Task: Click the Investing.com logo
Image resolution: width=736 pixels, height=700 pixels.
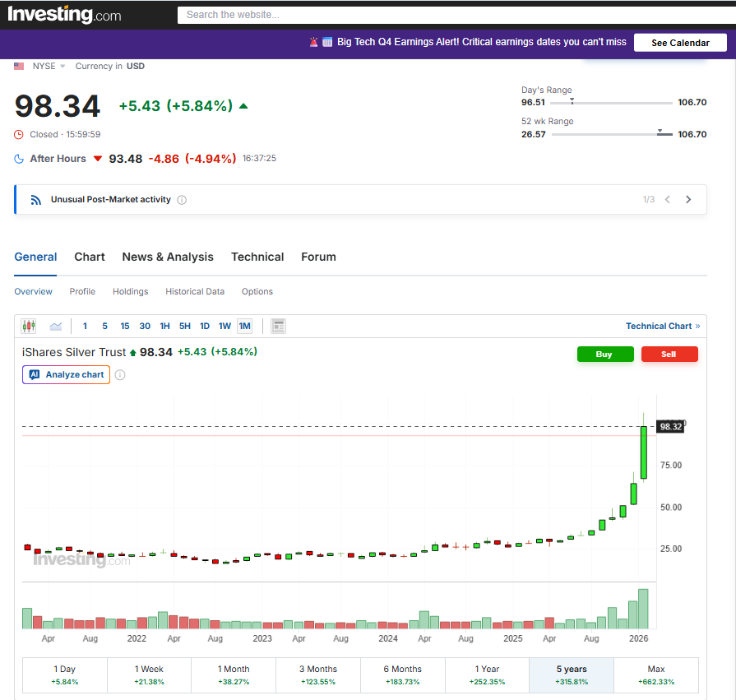Action: pos(64,15)
